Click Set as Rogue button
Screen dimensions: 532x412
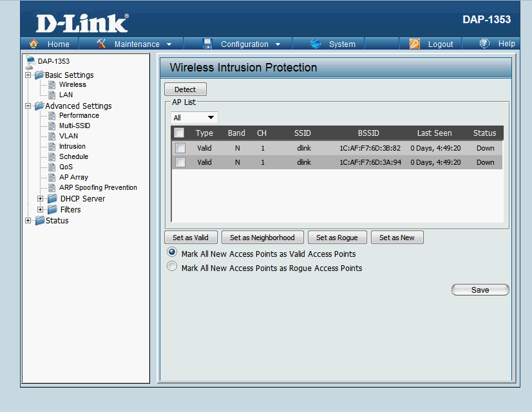337,238
